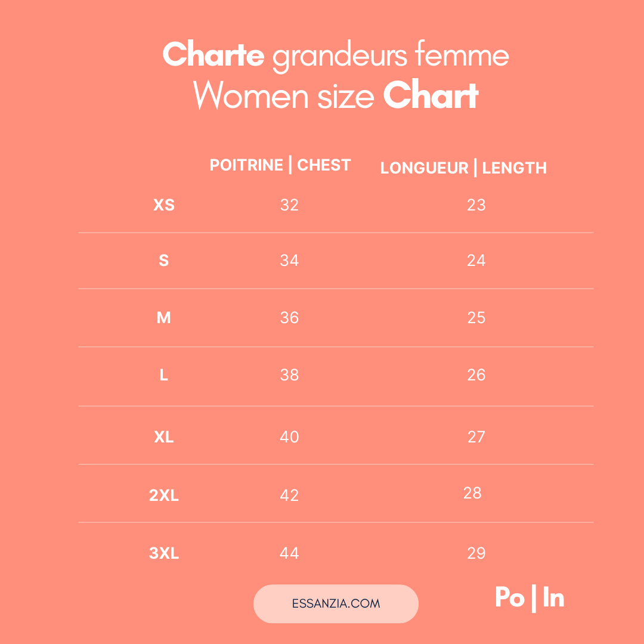The image size is (644, 644).
Task: Click chest value 40 in XL row
Action: [x=289, y=437]
